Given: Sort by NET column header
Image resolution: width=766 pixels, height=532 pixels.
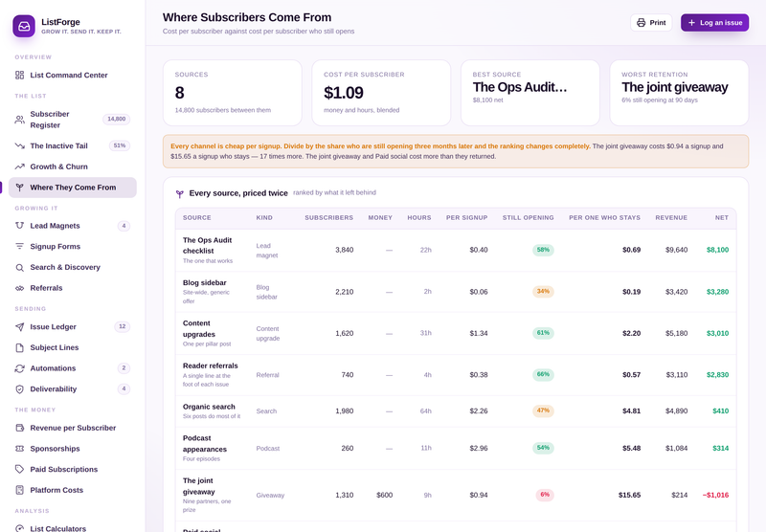Looking at the screenshot, I should point(722,218).
